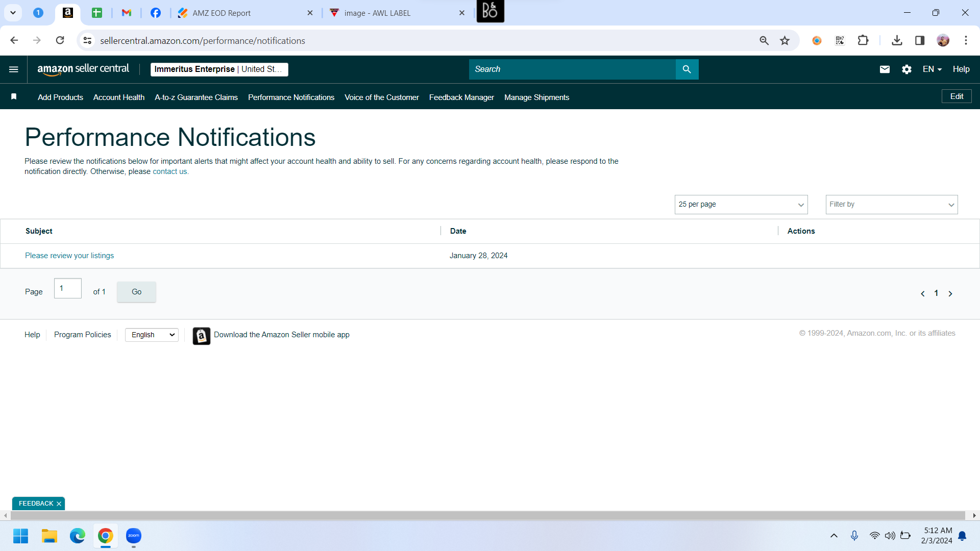
Task: Click the Date column header
Action: click(x=458, y=231)
